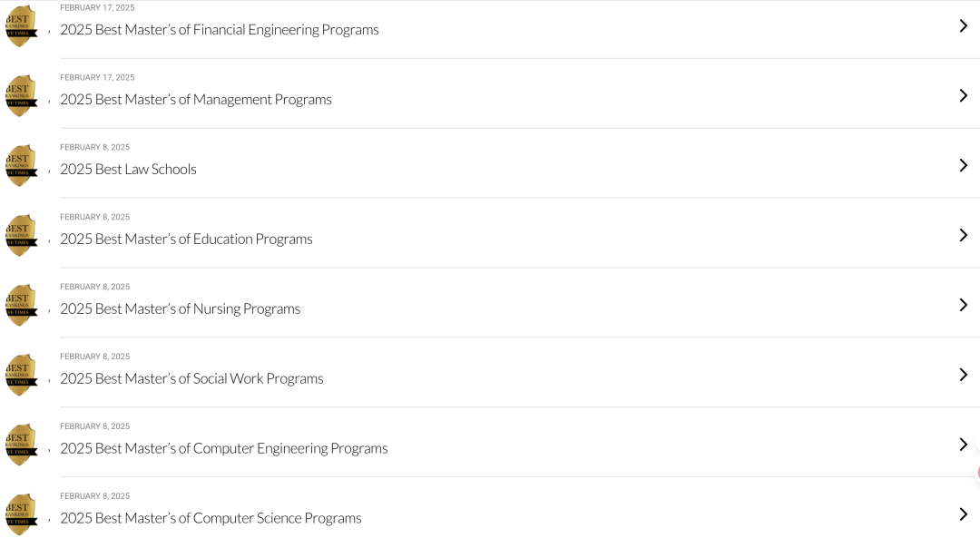Click the chevron on Social Work Programs

tap(963, 375)
